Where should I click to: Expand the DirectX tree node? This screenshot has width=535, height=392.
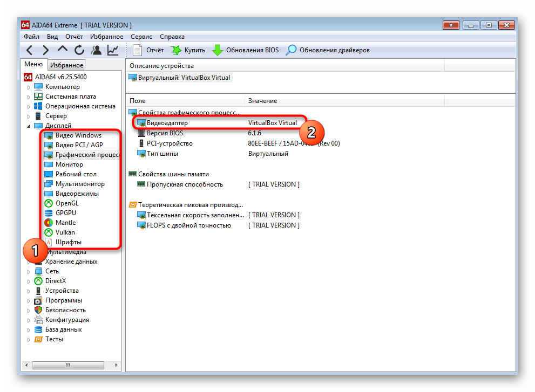click(29, 281)
